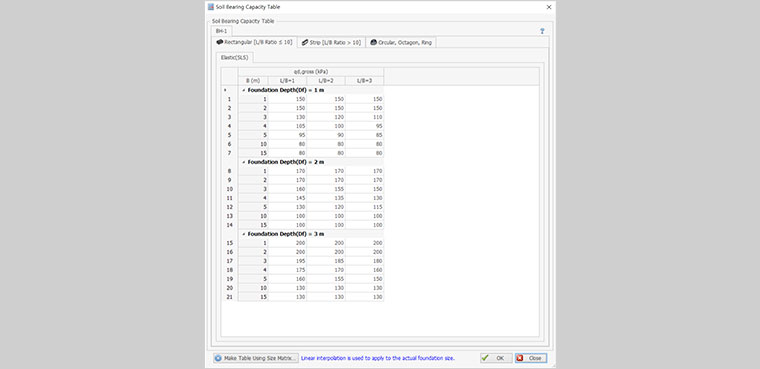760x369 pixels.
Task: Close the Soil Bearing Capacity Table window
Action: tap(549, 7)
